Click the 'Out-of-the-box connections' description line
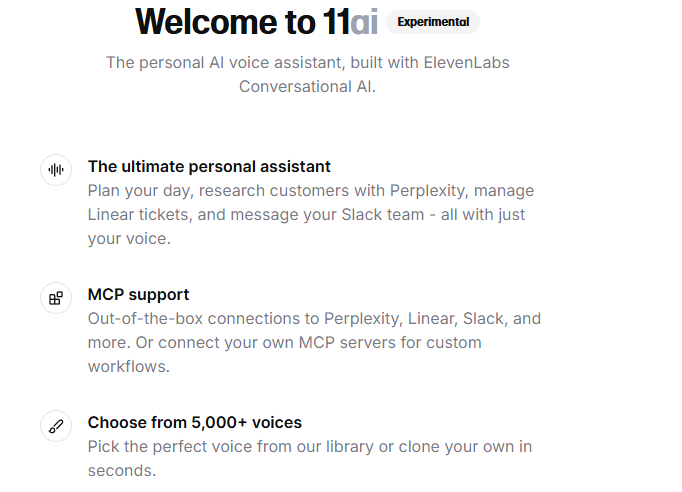 pyautogui.click(x=314, y=318)
